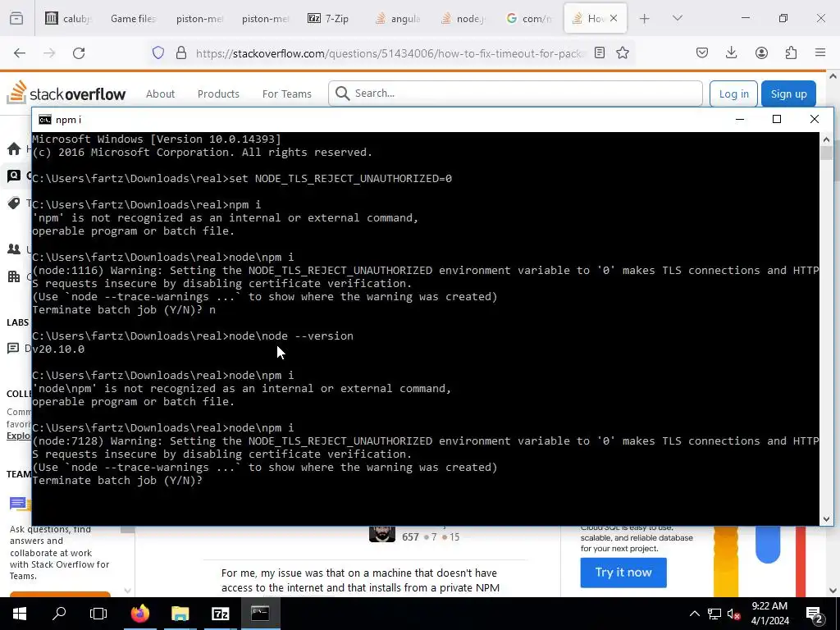Switch to the Game files tab
Screen dimensions: 840x630
133,18
